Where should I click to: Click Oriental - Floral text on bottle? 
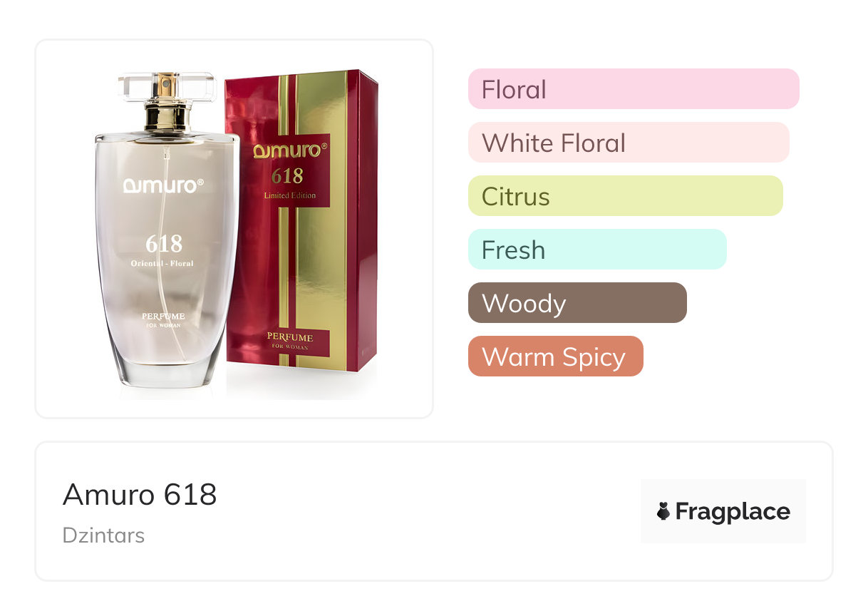162,263
